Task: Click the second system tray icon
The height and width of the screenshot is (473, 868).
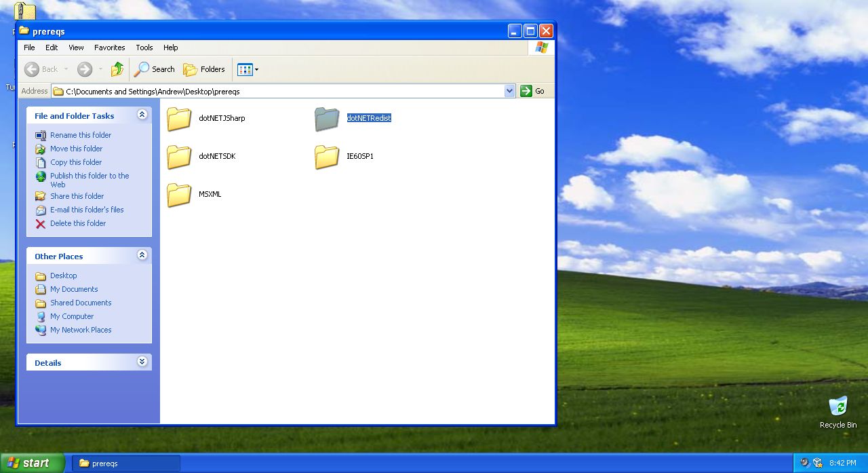Action: coord(818,463)
